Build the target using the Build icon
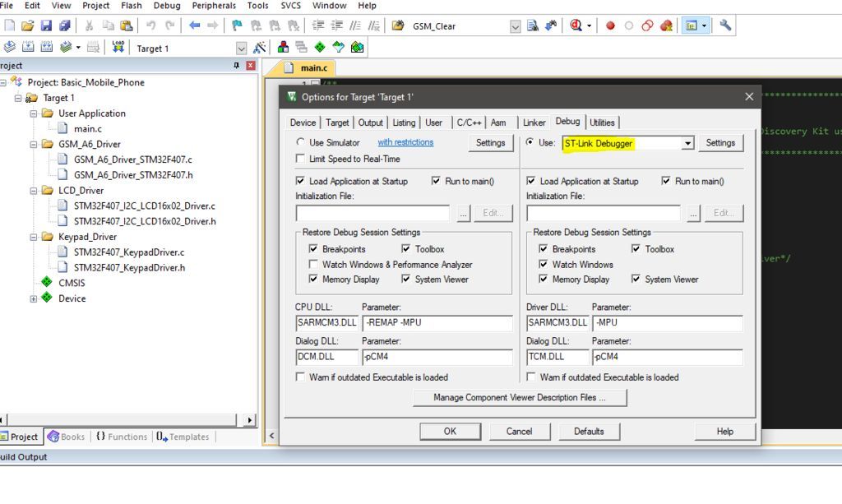842x504 pixels. pos(27,47)
